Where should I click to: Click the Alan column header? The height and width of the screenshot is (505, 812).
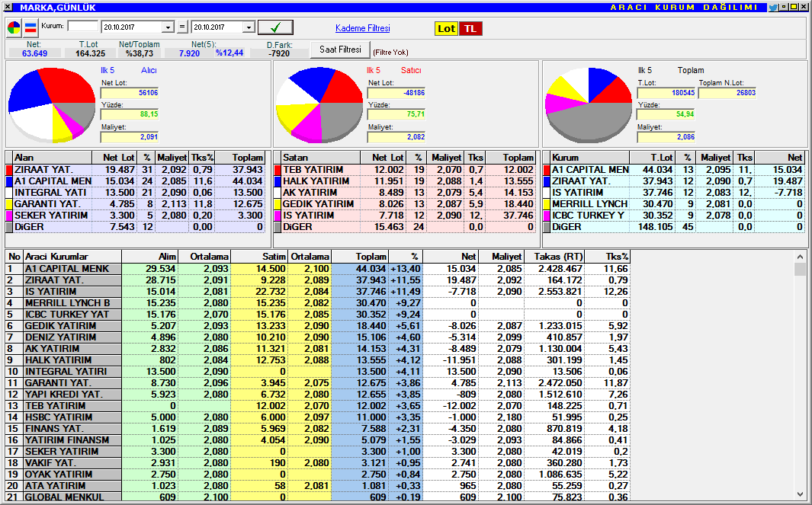click(53, 158)
